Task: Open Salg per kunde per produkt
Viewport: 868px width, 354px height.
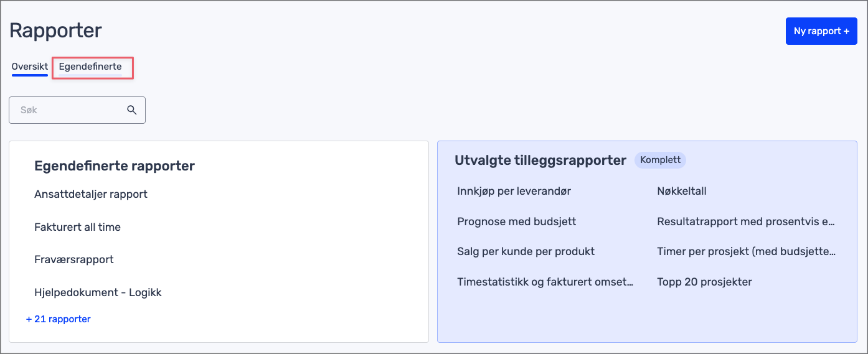Action: pos(526,251)
